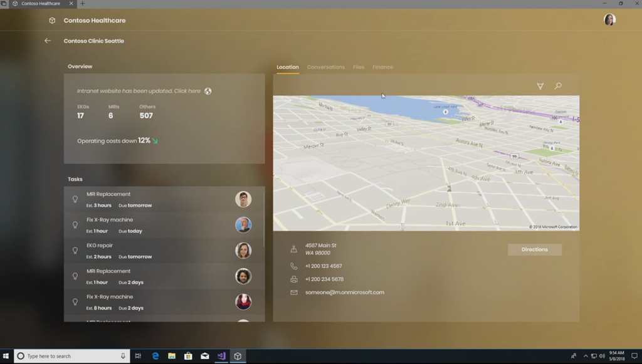Screen dimensions: 642x364
Task: Click the someone@m.onmicrosoft.com email link
Action: (344, 293)
